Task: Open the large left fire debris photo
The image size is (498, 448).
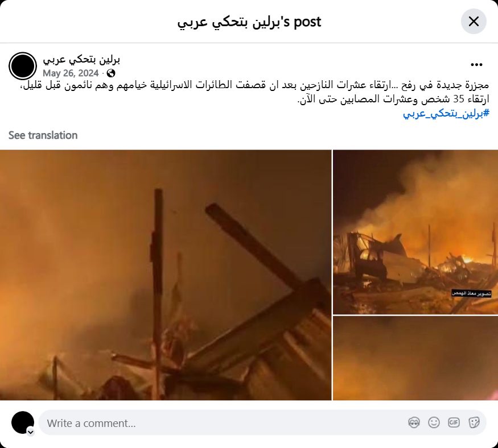Action: (166, 275)
